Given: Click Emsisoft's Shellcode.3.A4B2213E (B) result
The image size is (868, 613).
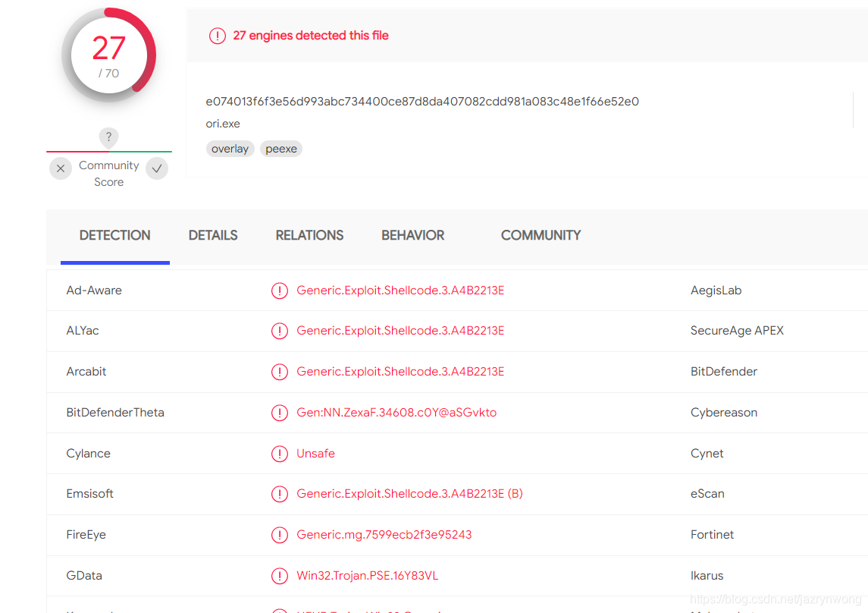Looking at the screenshot, I should point(409,493).
